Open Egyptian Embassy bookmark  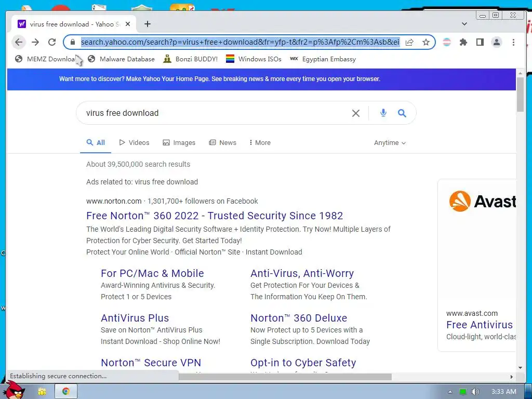pyautogui.click(x=323, y=59)
